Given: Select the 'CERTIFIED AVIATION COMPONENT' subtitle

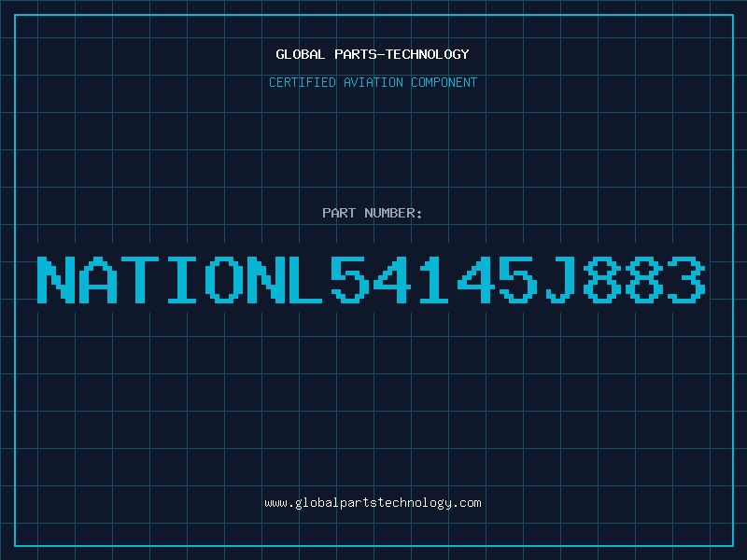Looking at the screenshot, I should click(373, 82).
